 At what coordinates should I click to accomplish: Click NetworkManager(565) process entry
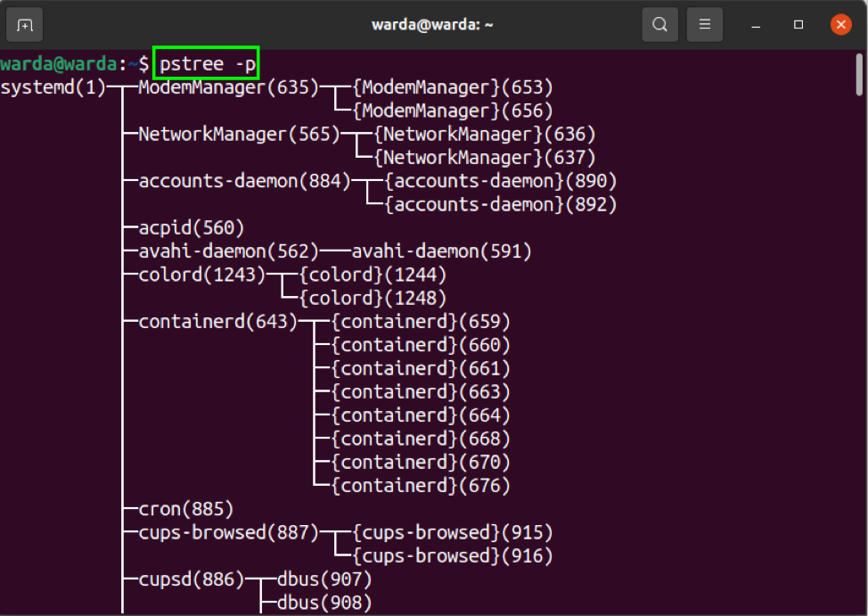[x=239, y=134]
